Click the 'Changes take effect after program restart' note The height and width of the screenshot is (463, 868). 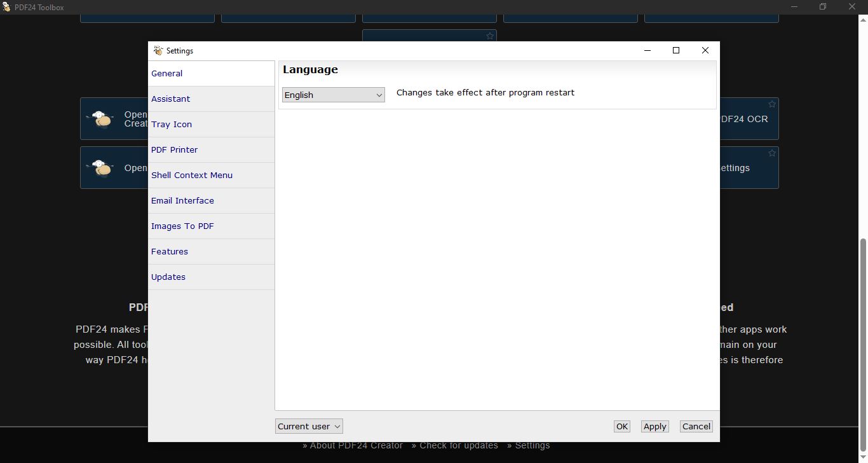tap(485, 93)
